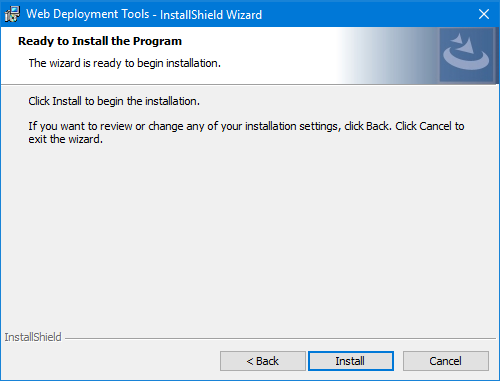Viewport: 500px width, 381px height.
Task: Click the text 'The wizard is ready to begin installation.'
Action: click(x=125, y=63)
